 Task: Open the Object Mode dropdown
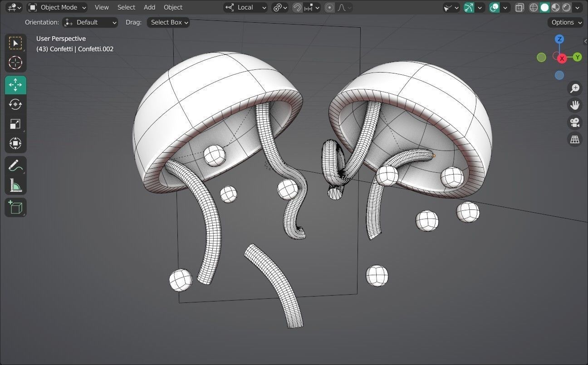click(57, 7)
